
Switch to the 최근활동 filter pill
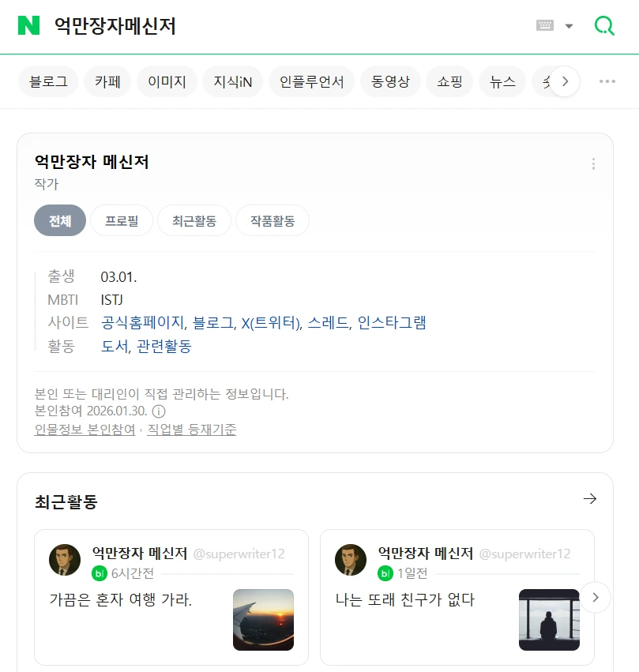coord(194,221)
